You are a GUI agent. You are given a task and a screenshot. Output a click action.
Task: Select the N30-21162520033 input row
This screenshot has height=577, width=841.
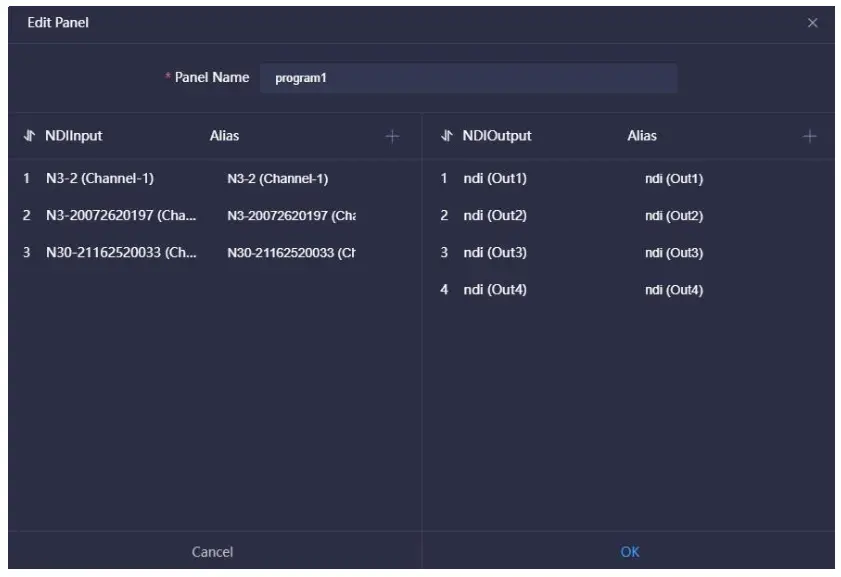[x=121, y=252]
